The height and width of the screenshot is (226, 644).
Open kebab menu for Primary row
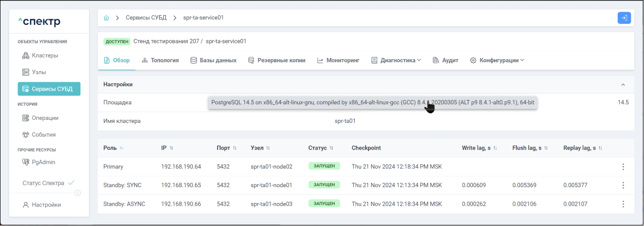tap(623, 167)
